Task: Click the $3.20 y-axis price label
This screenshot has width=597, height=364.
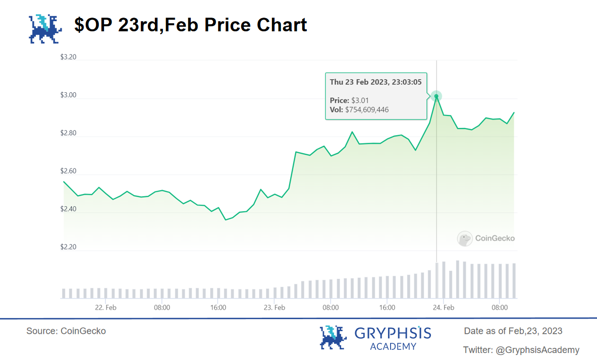Action: click(68, 57)
